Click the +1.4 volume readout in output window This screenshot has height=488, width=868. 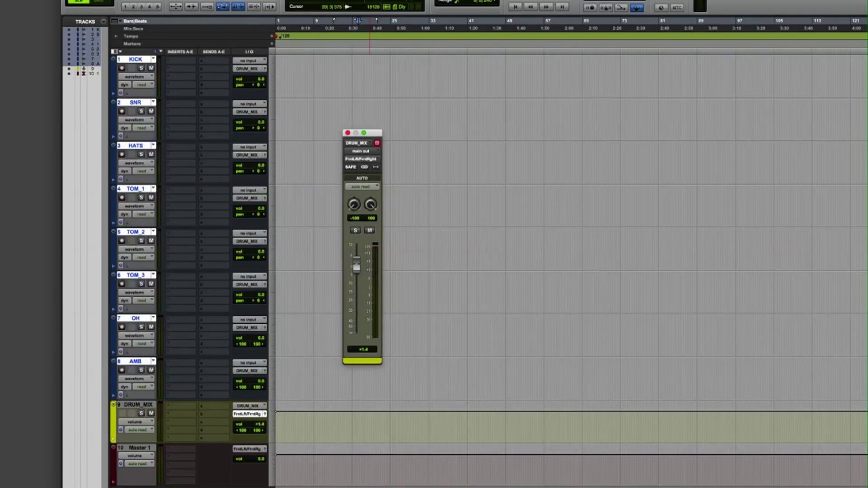363,350
